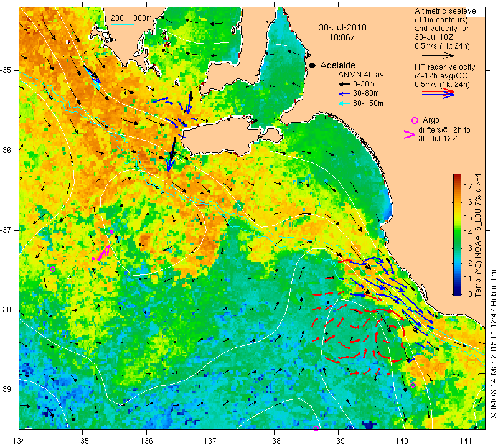498x448 pixels.
Task: Click the latitude axis label -39
Action: [7, 389]
